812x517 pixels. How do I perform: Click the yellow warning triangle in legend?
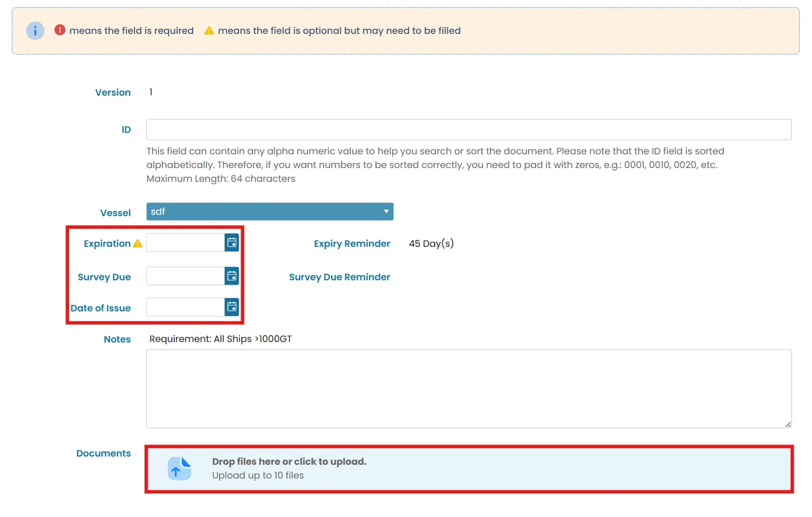[209, 30]
